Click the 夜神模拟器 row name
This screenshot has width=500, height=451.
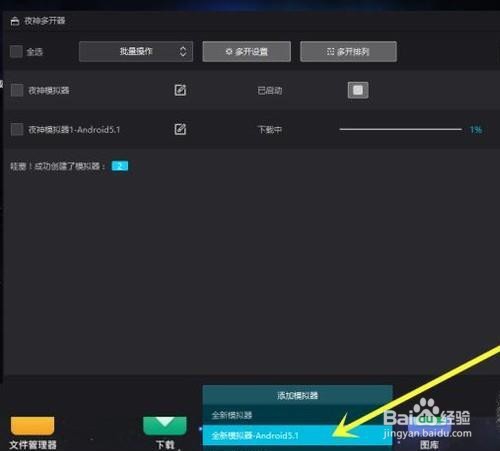point(49,90)
